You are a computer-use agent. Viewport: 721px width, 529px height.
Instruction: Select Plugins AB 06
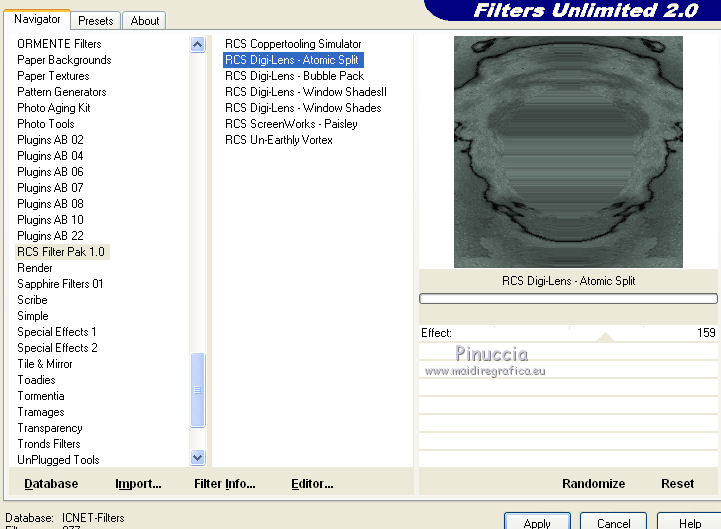click(x=50, y=172)
